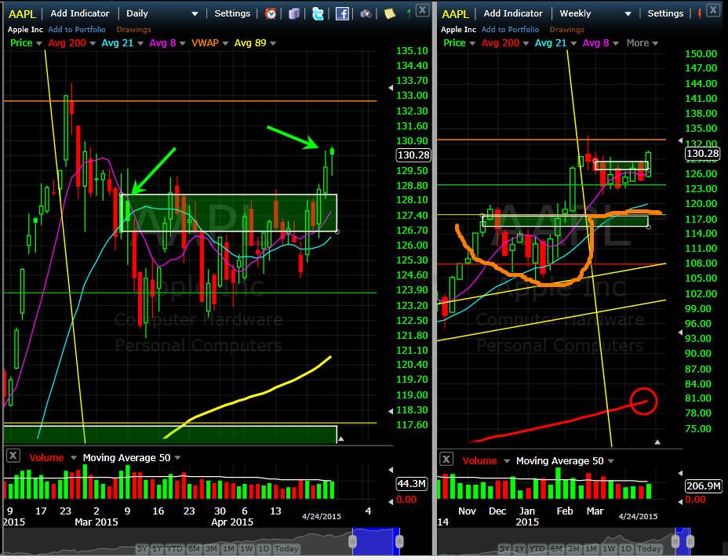This screenshot has height=560, width=728.
Task: Share chart via Facebook icon
Action: tap(342, 14)
